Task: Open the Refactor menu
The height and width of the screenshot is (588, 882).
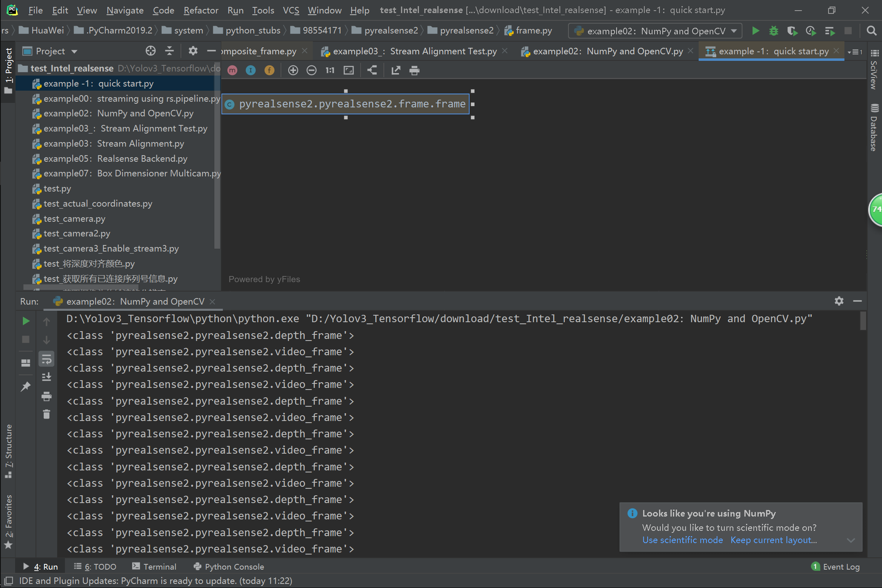Action: click(x=201, y=10)
